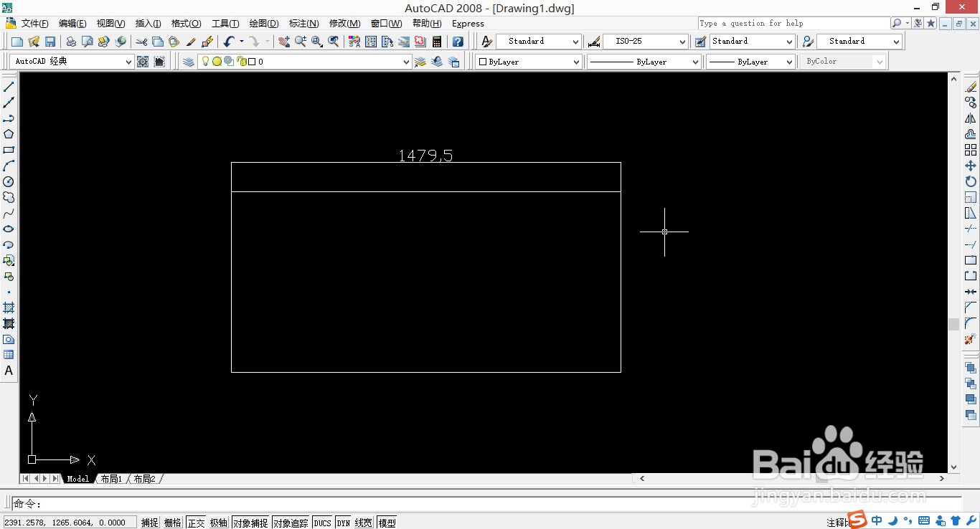Screen dimensions: 980x529
Task: Open the QuickCalc calculator icon
Action: (x=437, y=42)
